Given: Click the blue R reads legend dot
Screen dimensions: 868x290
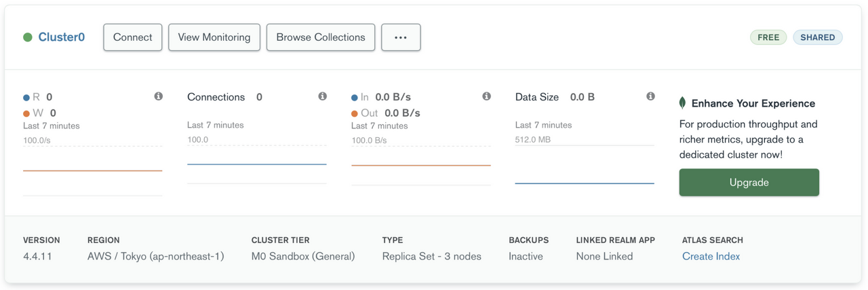Looking at the screenshot, I should [x=26, y=98].
